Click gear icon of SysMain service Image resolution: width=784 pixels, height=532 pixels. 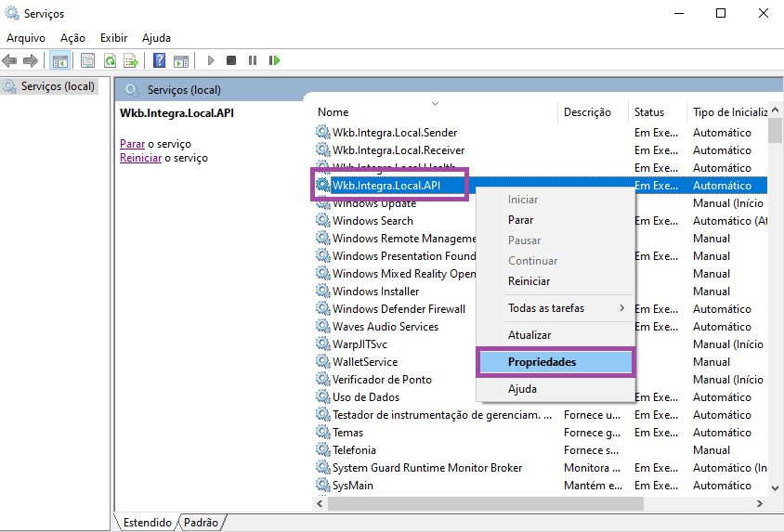(323, 485)
